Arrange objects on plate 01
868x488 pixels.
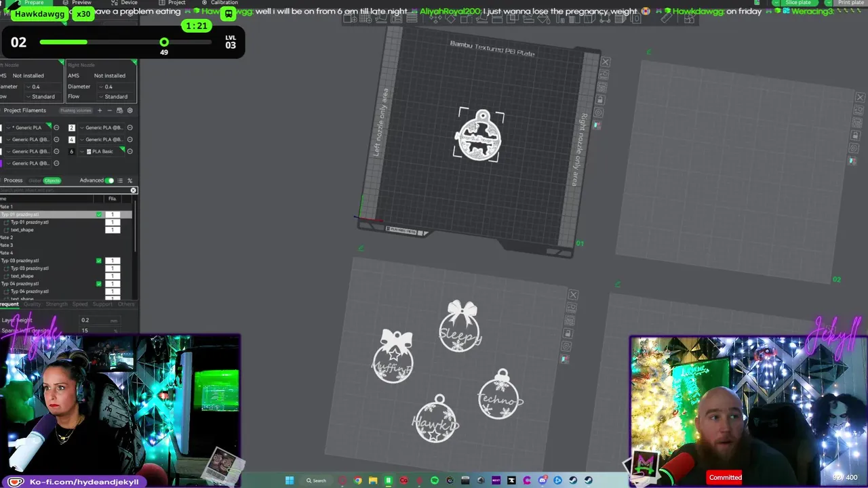pos(602,87)
